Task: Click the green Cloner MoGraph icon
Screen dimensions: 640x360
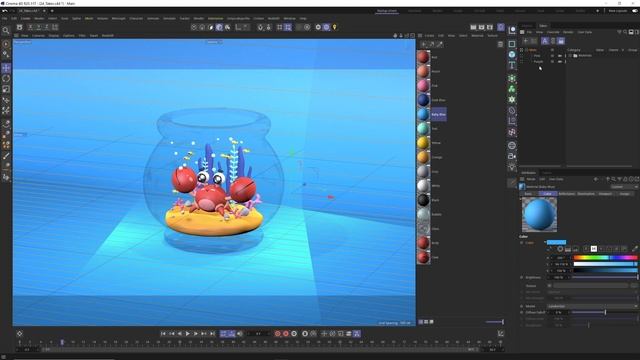Action: (512, 89)
